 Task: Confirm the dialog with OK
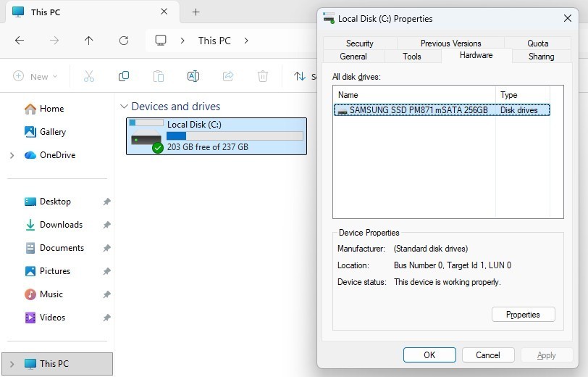429,355
